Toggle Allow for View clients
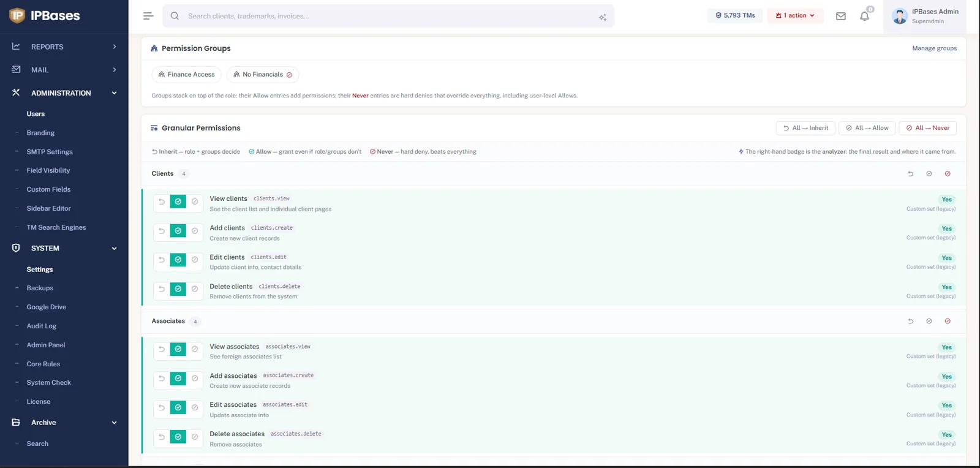The width and height of the screenshot is (980, 468). pyautogui.click(x=178, y=202)
